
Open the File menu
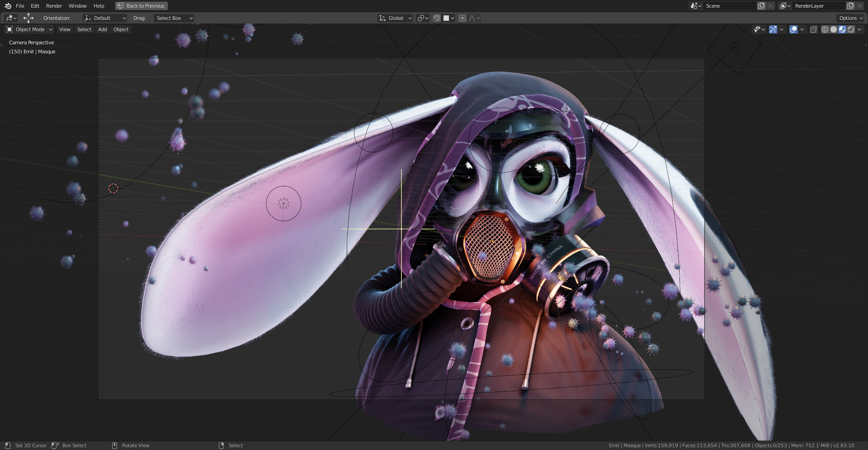coord(20,6)
